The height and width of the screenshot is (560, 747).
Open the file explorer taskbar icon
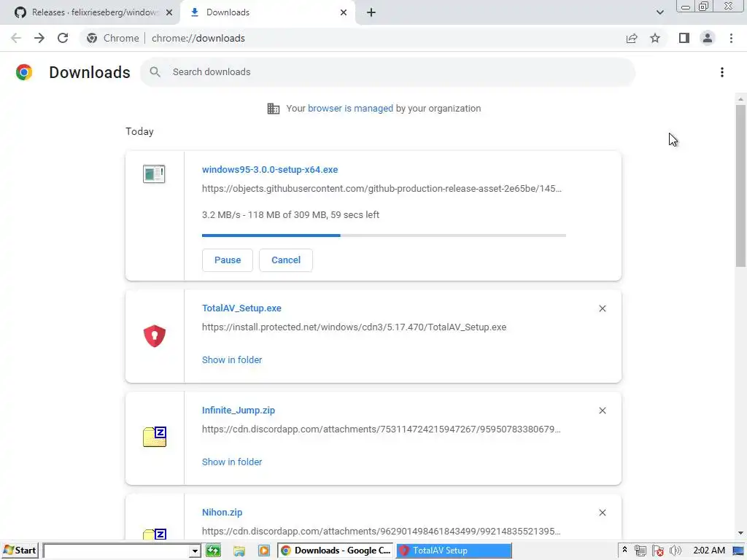(239, 551)
